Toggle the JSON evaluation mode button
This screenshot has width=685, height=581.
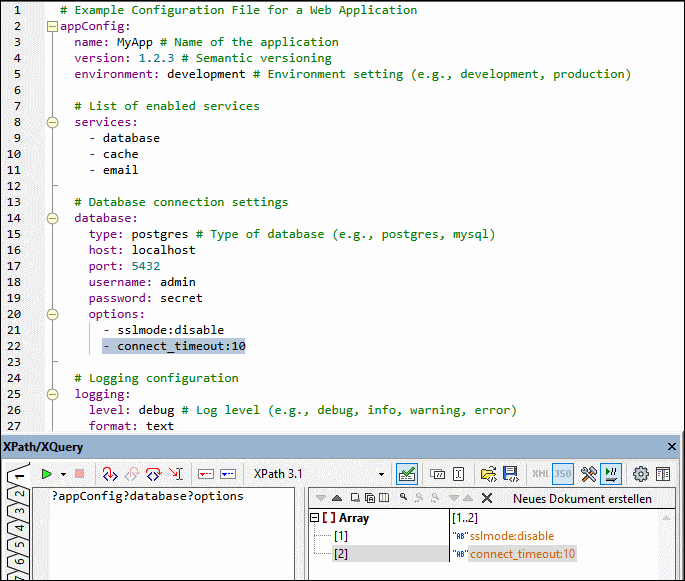coord(563,473)
